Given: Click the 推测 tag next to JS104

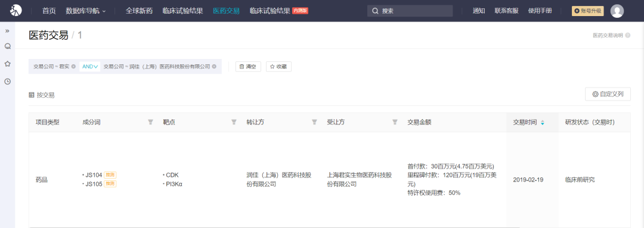Looking at the screenshot, I should click(x=110, y=175).
